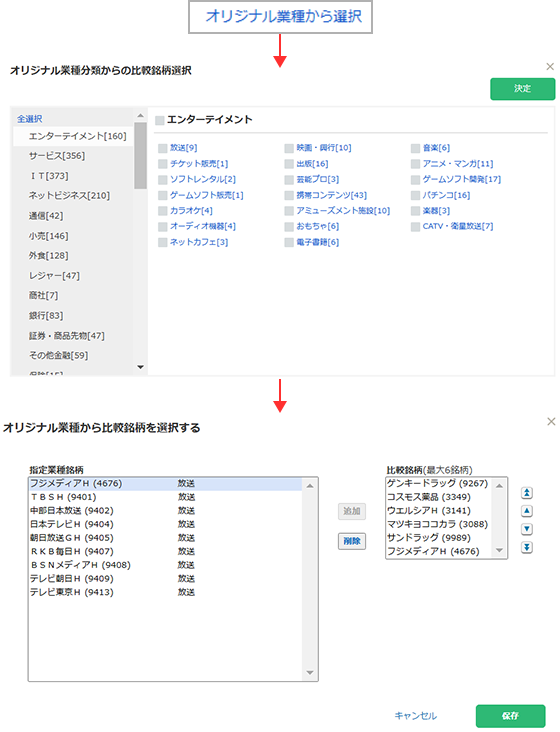Select ＴＢＳＨ (9401) row
This screenshot has width=560, height=732.
[x=166, y=497]
